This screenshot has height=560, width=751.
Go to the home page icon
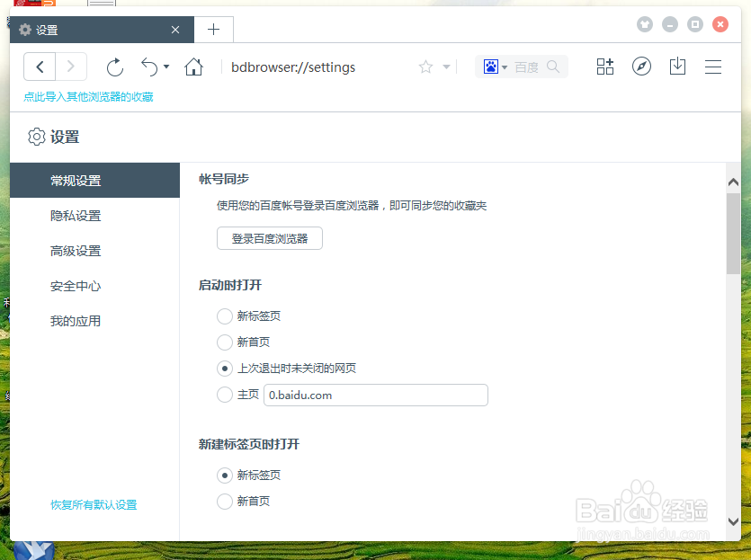click(x=193, y=67)
